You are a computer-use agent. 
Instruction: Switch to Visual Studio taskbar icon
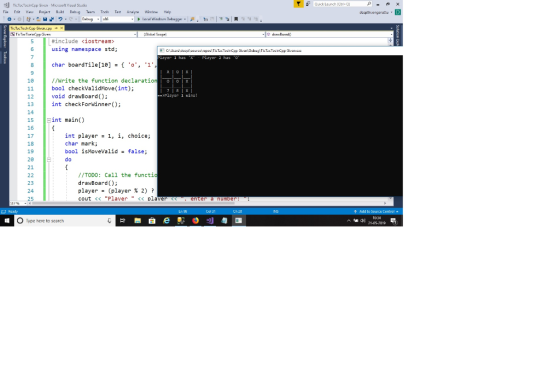pos(210,221)
